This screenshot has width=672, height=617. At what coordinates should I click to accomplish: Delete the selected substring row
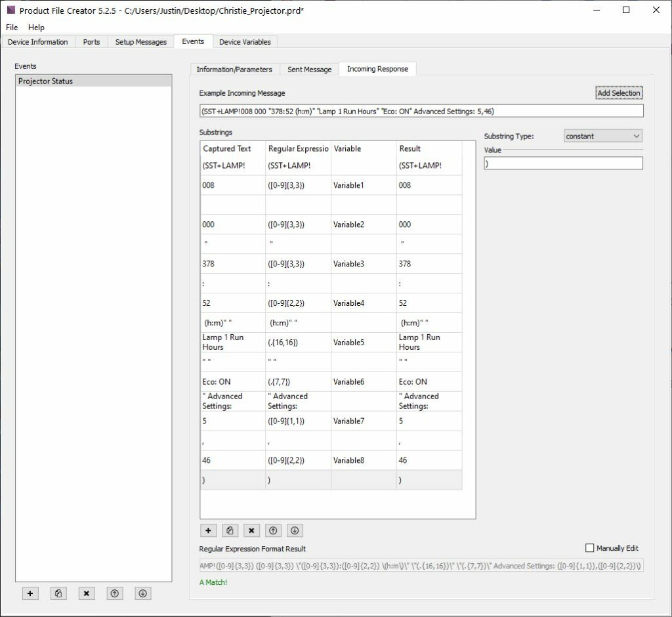click(x=251, y=530)
